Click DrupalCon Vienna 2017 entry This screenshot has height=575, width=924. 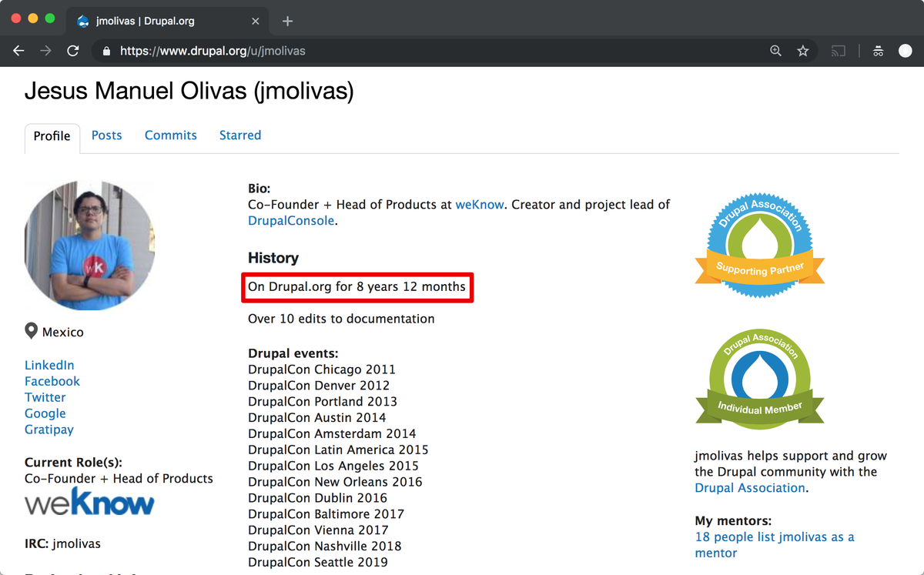coord(318,530)
